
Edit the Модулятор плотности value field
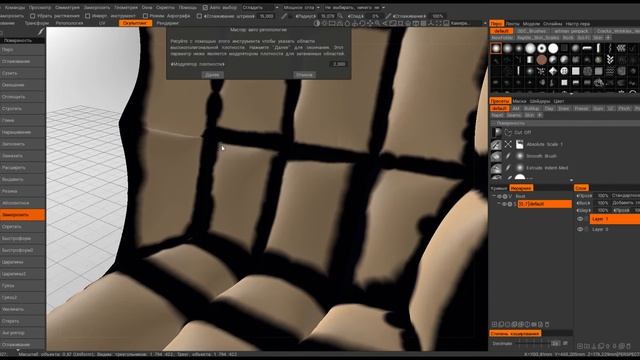click(x=339, y=64)
